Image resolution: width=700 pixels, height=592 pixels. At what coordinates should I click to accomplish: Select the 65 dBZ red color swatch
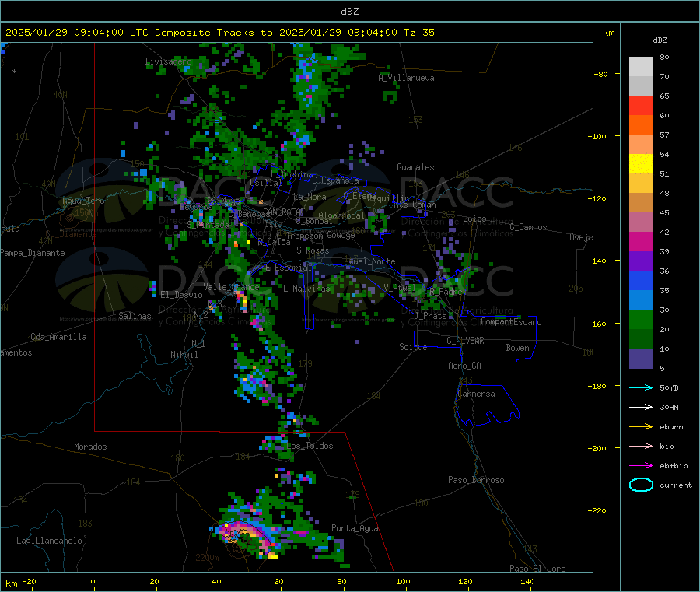click(641, 105)
